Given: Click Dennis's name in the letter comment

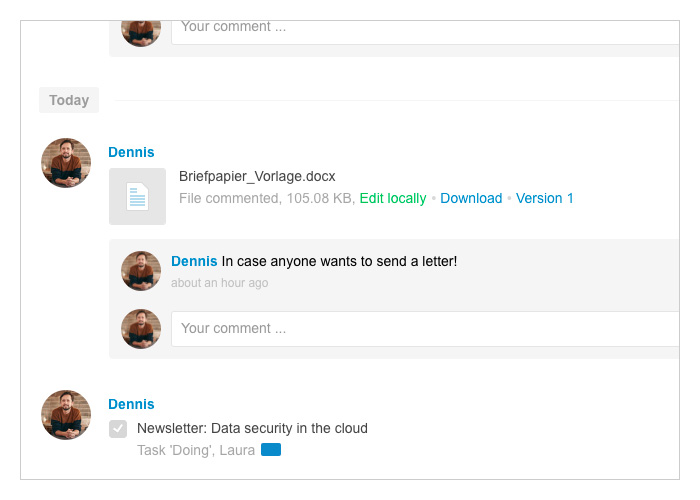Looking at the screenshot, I should (x=194, y=261).
